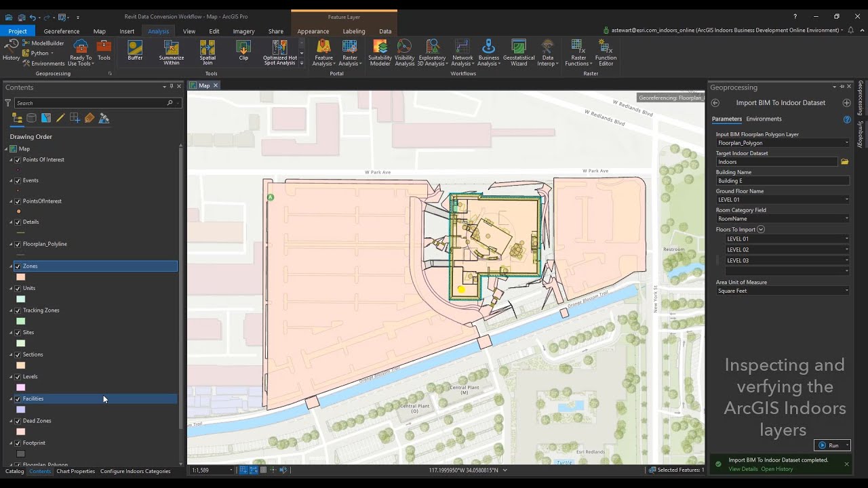This screenshot has height=488, width=868.
Task: Open the Tools toolbox button
Action: 104,50
